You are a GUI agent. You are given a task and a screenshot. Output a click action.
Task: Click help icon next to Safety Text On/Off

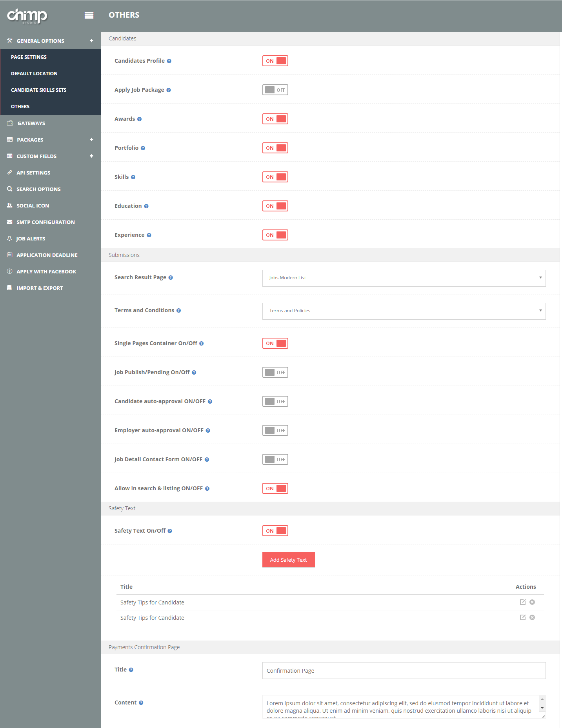point(170,531)
